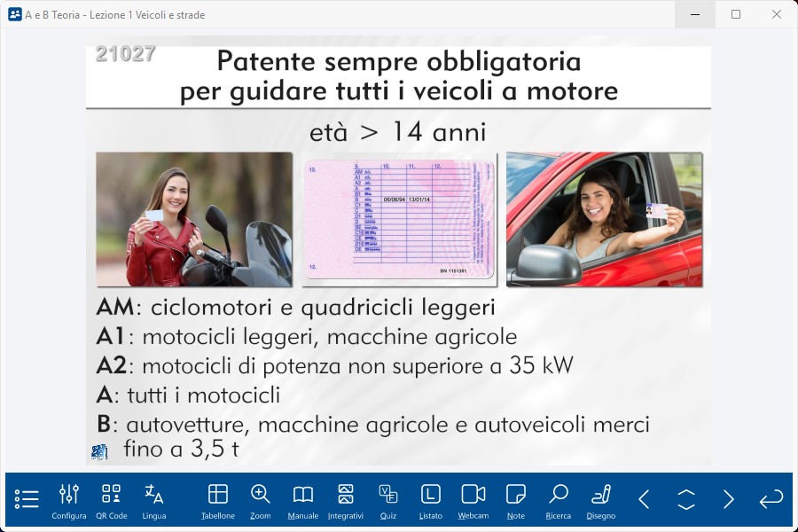
Task: Open the Lingua language selector
Action: (154, 500)
